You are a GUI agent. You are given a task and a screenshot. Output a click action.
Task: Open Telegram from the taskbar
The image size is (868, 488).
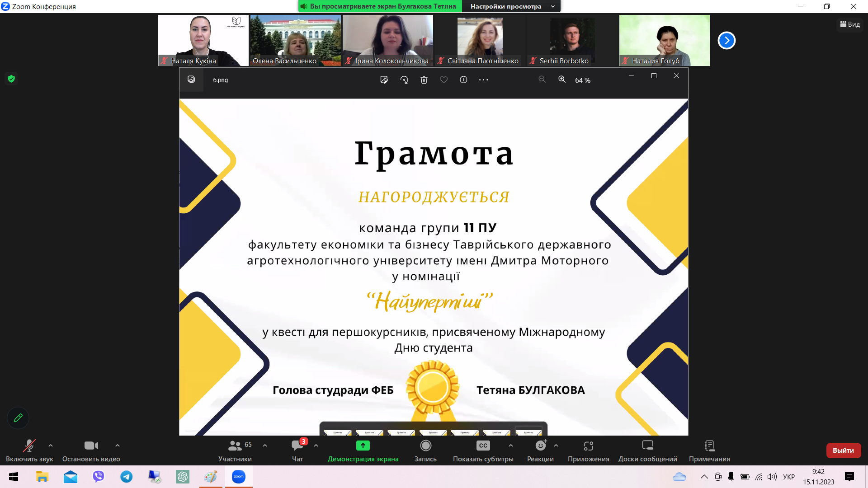(x=127, y=477)
